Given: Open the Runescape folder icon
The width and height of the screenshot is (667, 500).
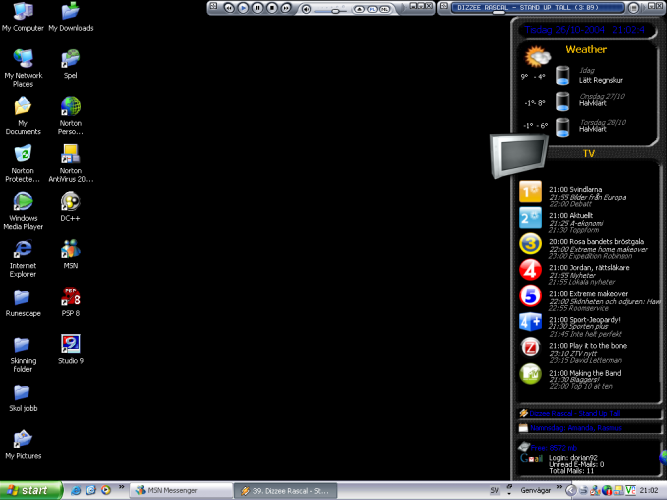Looking at the screenshot, I should [x=22, y=297].
